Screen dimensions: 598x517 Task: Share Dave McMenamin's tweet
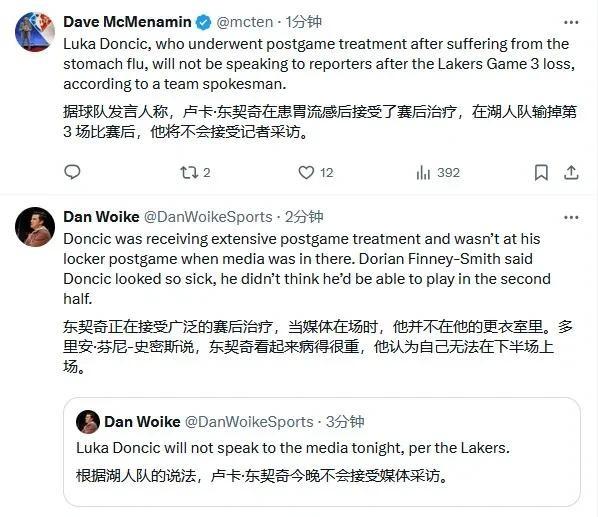click(571, 173)
